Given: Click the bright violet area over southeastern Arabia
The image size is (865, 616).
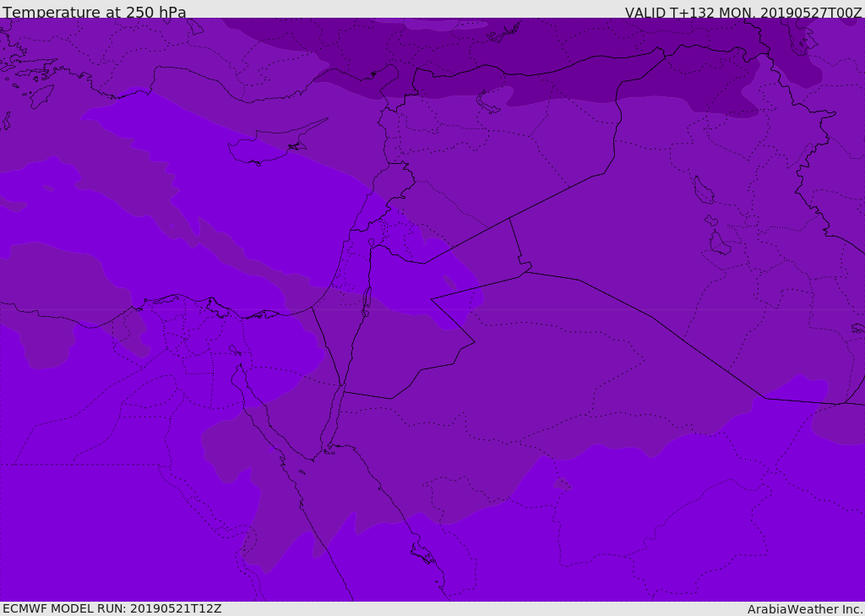Looking at the screenshot, I should point(676,524).
